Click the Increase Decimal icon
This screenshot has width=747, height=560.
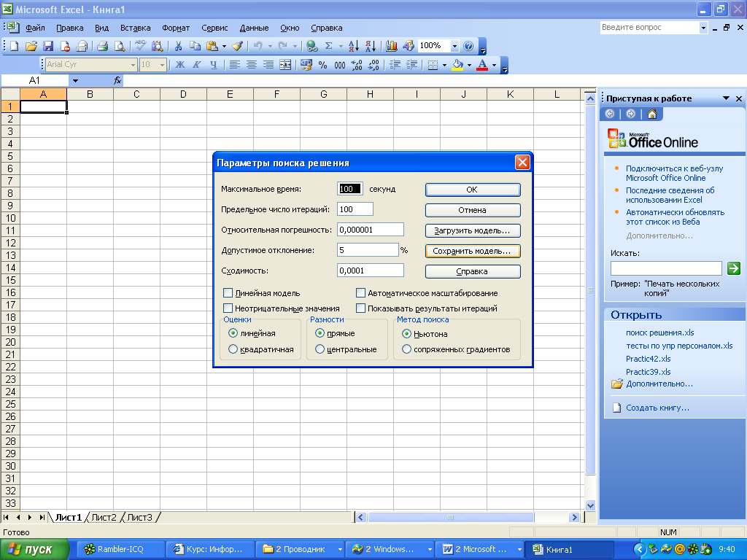(357, 65)
